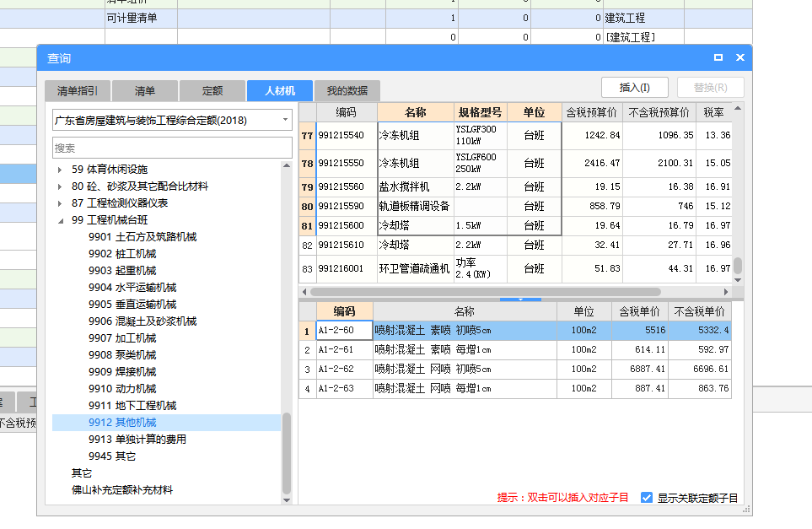Screen dimensions: 812x529
Task: Select 9902 桩工机械 in tree
Action: coord(122,254)
